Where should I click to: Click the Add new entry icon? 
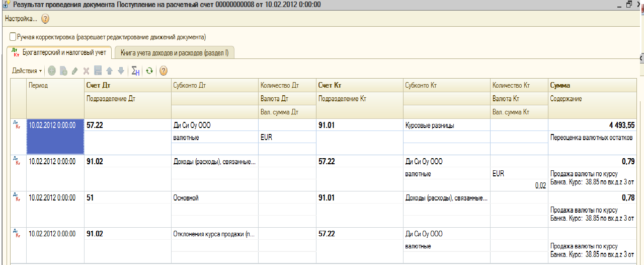click(x=52, y=71)
